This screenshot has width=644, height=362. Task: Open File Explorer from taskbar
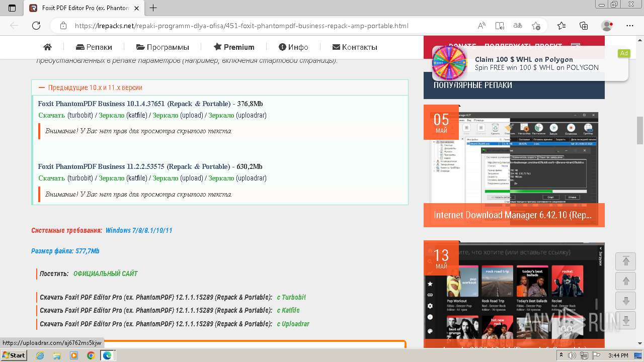[57, 355]
